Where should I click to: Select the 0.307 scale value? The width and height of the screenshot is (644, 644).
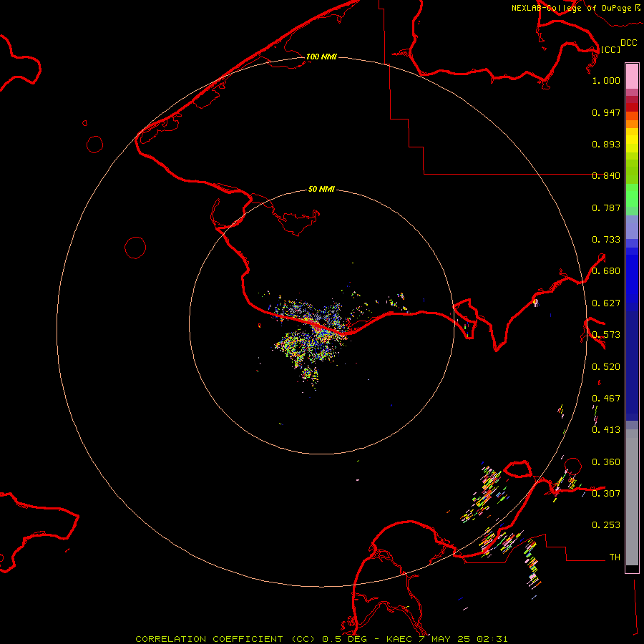[606, 493]
